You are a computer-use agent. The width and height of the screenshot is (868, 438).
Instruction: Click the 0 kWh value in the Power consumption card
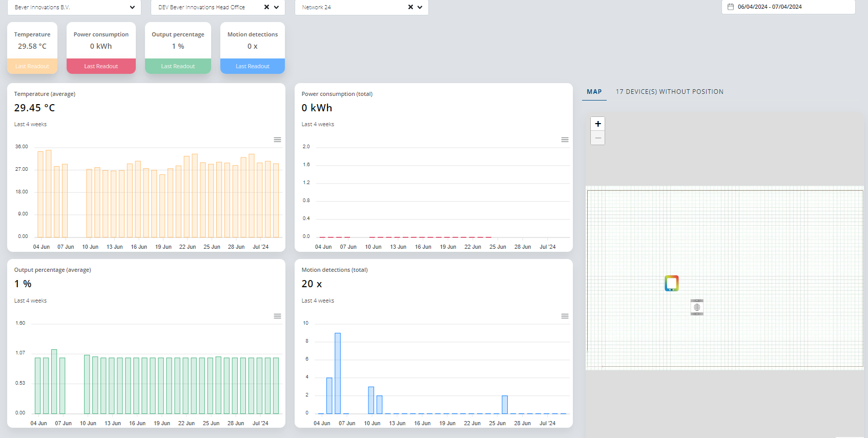click(x=101, y=46)
